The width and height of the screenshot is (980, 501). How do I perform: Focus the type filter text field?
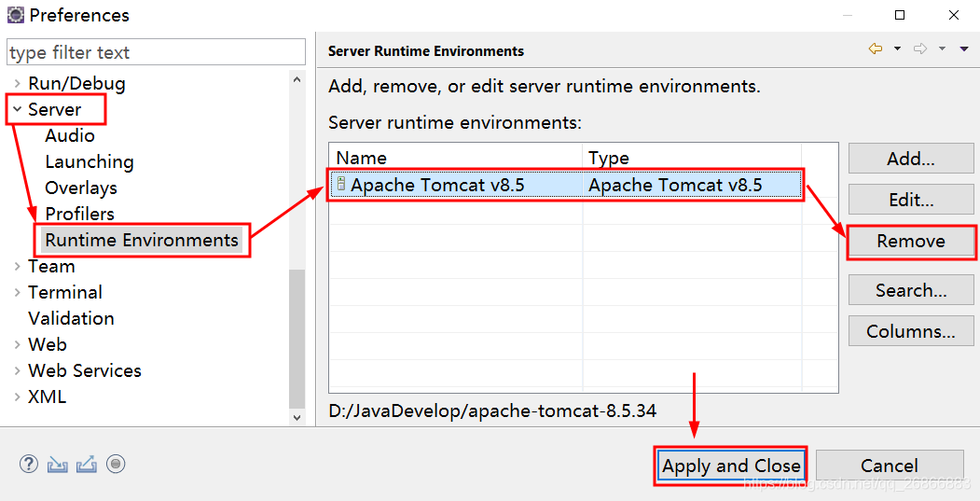pyautogui.click(x=157, y=52)
